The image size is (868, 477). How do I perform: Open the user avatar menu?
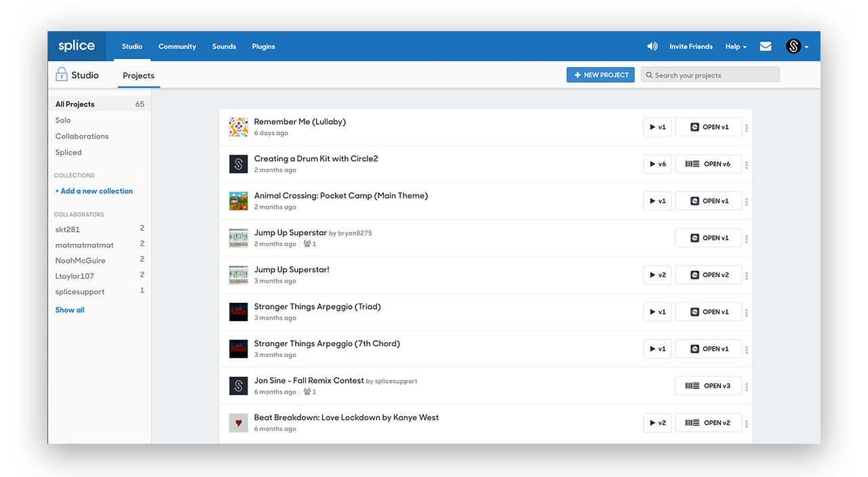pyautogui.click(x=797, y=46)
